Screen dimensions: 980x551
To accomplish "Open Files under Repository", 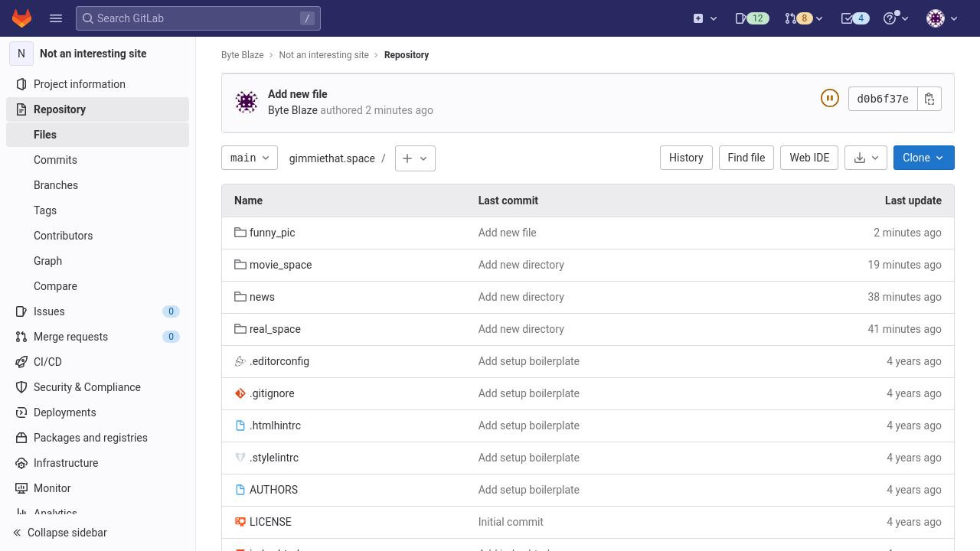I will [97, 135].
